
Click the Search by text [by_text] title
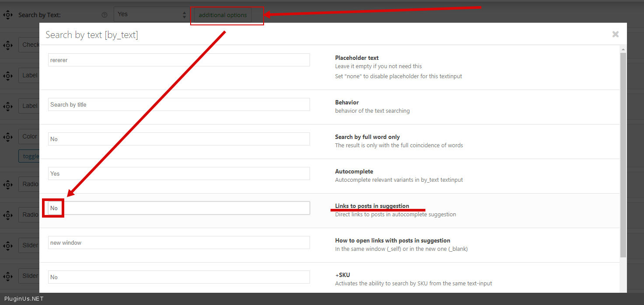92,35
